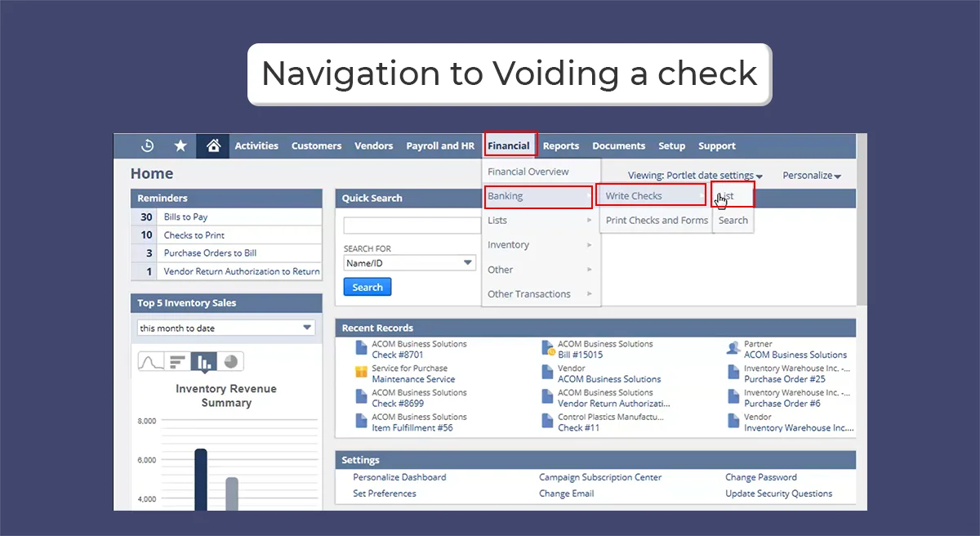Expand the Other submenu

[x=541, y=270]
